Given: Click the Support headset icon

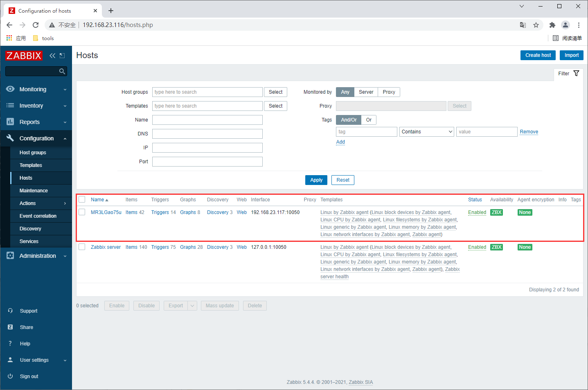Looking at the screenshot, I should click(x=10, y=311).
